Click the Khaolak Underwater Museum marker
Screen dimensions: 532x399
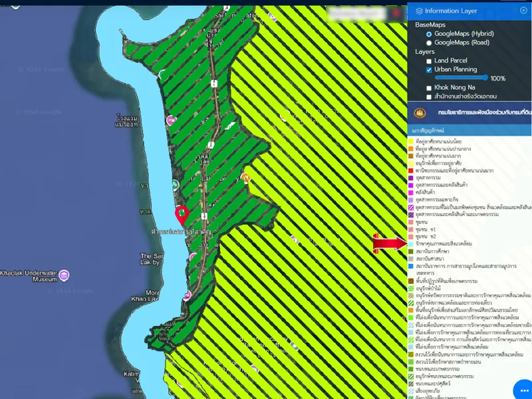click(x=64, y=275)
